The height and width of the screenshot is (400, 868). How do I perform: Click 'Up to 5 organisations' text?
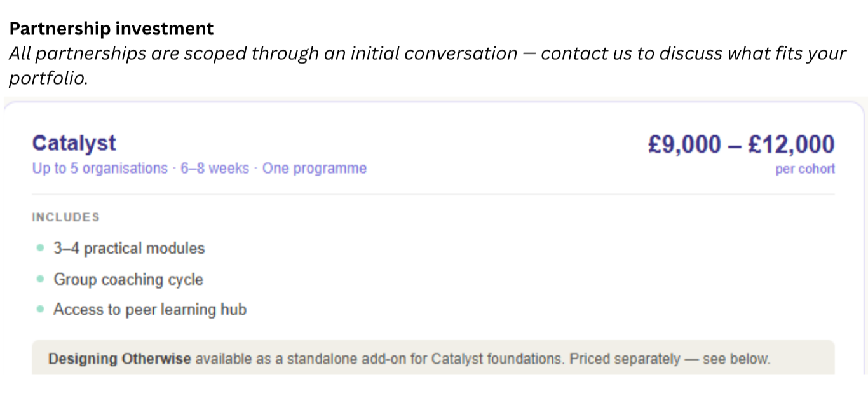100,169
